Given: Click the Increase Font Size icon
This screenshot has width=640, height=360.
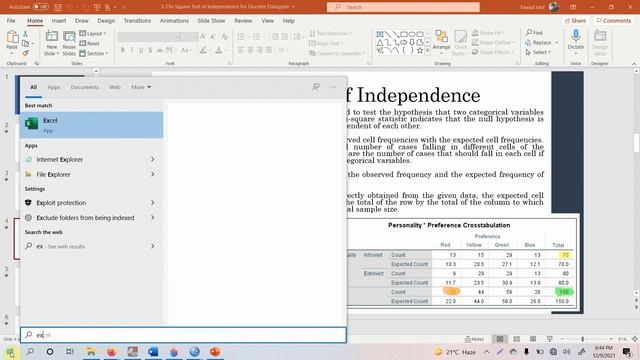Looking at the screenshot, I should 203,37.
